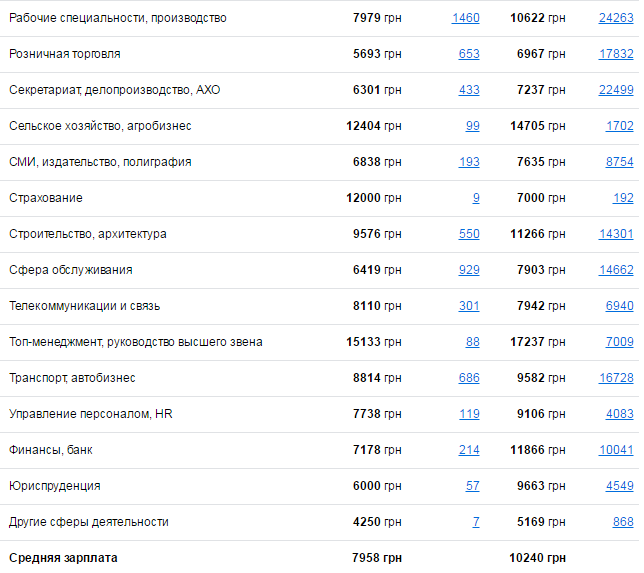Follow the 214 link for Финансы, банк
The height and width of the screenshot is (573, 644).
pyautogui.click(x=468, y=450)
